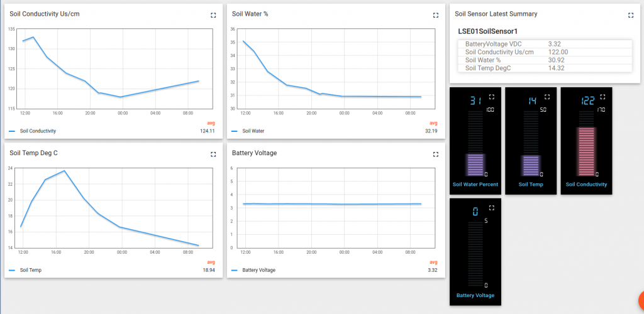Click the Soil Conductivity gauge label
The width and height of the screenshot is (644, 314).
point(586,185)
